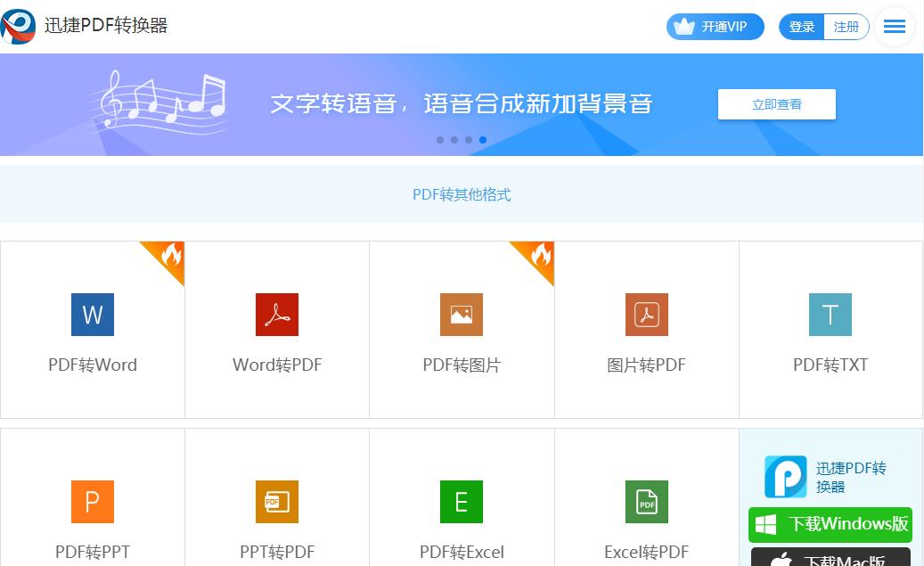Select the PDF转PPT tool
Image resolution: width=924 pixels, height=566 pixels.
93,517
